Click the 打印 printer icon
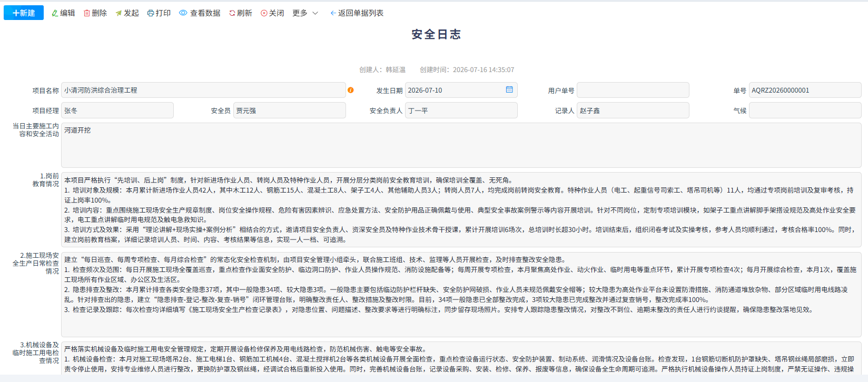The width and height of the screenshot is (868, 382). 151,13
